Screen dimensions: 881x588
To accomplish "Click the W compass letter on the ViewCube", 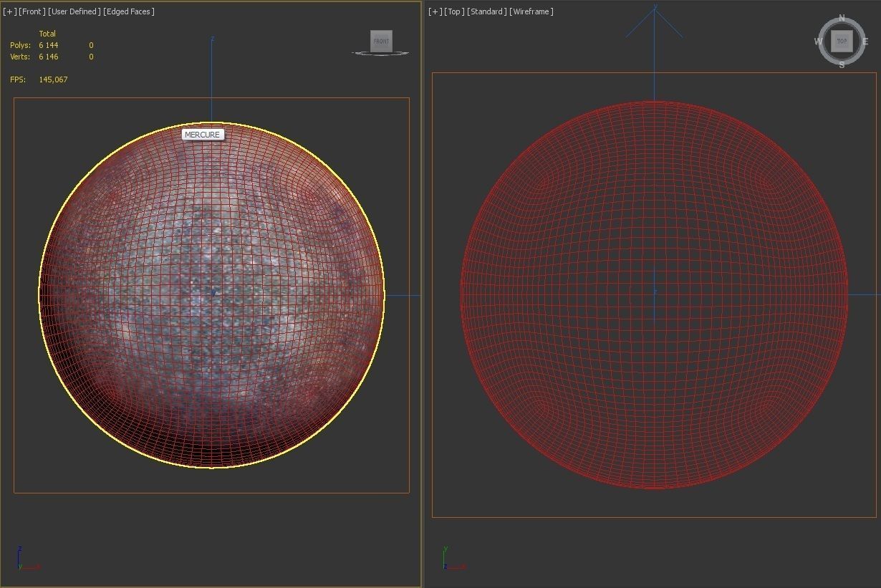I will point(818,42).
